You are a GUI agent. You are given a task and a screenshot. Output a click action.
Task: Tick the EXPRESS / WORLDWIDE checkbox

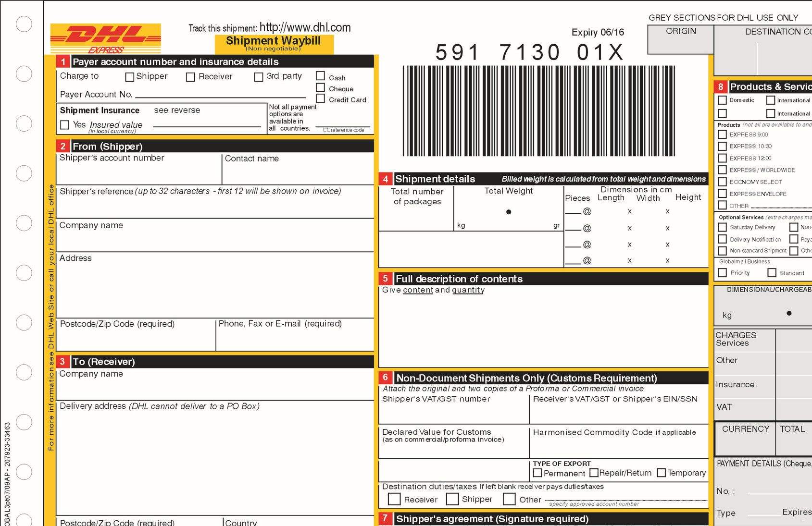pyautogui.click(x=722, y=170)
